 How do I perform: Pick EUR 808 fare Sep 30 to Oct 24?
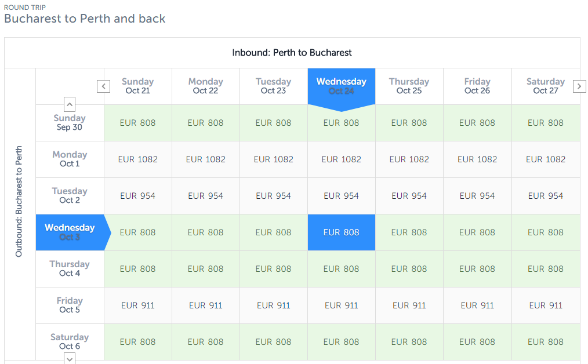click(341, 122)
